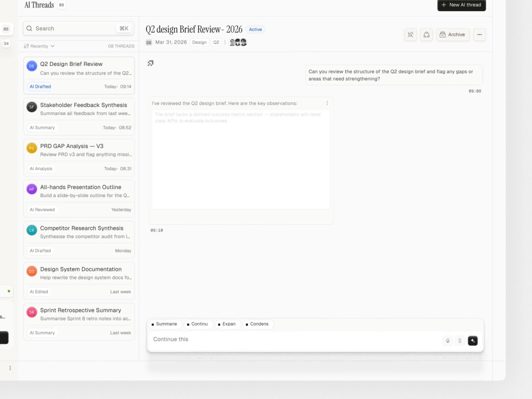
Task: Open the vertical dots menu at the bottom left
Action: click(x=10, y=368)
